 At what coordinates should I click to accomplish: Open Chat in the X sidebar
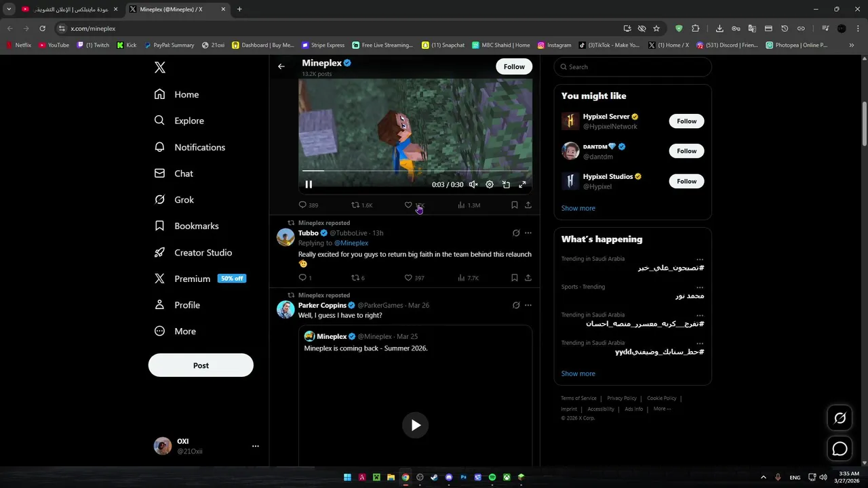[x=174, y=174]
